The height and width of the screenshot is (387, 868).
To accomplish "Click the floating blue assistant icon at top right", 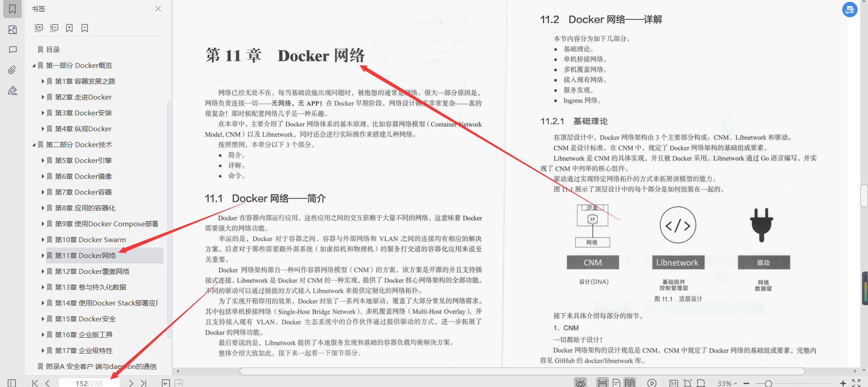I will [x=850, y=9].
